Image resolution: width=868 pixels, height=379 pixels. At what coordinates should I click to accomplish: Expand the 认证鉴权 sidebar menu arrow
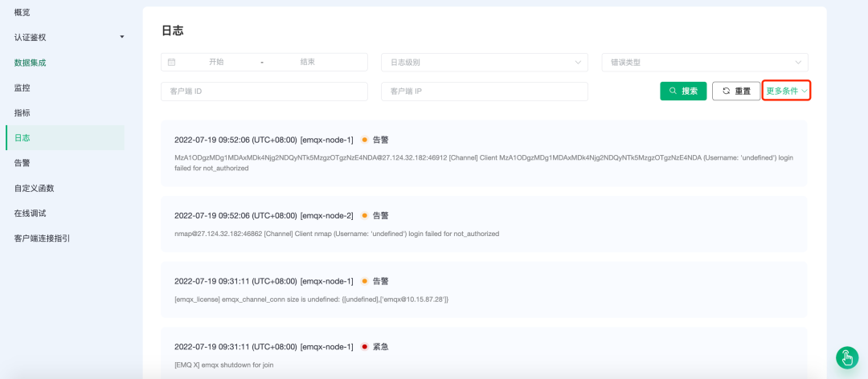(x=122, y=37)
